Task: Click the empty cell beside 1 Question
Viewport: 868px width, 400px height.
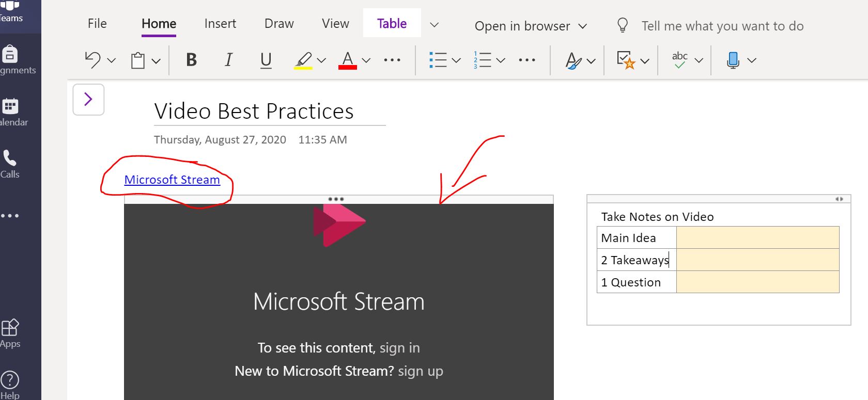Action: [x=757, y=282]
